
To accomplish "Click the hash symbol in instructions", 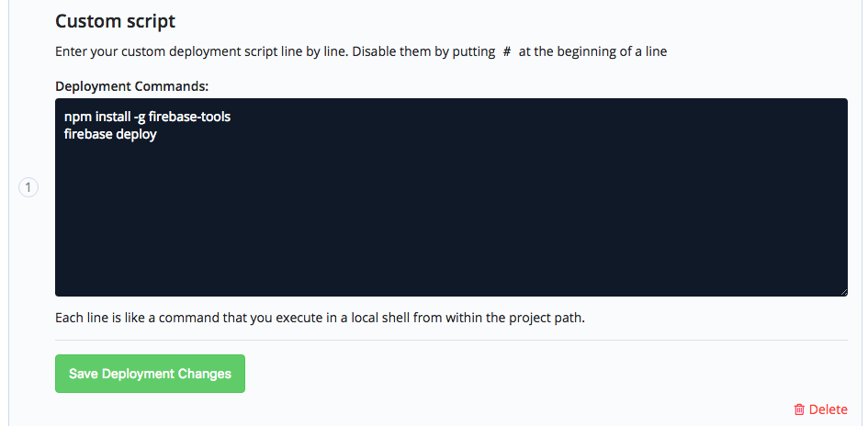I will (506, 52).
